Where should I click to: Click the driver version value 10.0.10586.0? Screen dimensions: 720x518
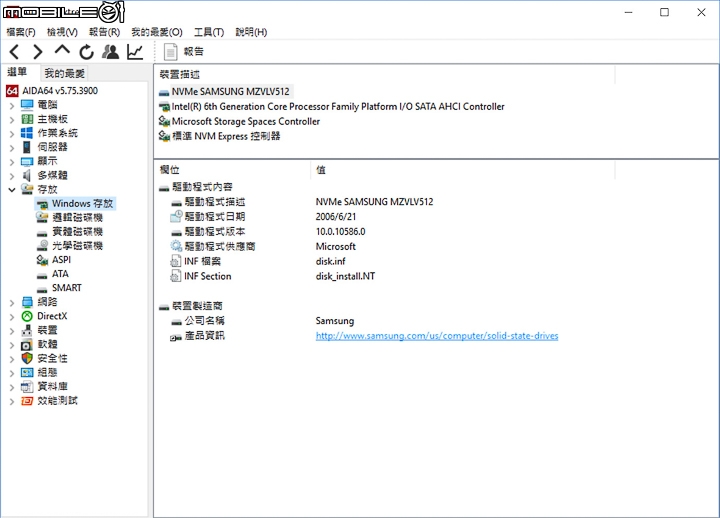pyautogui.click(x=340, y=231)
